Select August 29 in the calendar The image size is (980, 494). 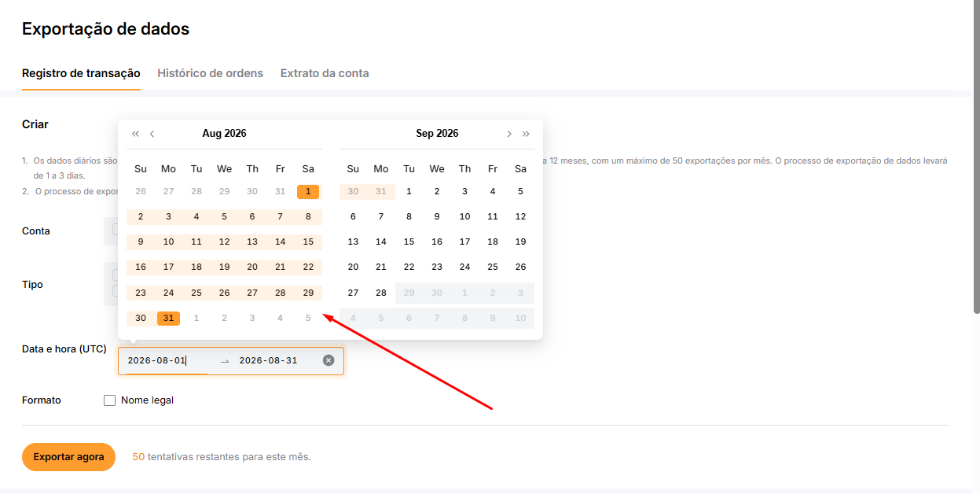308,293
